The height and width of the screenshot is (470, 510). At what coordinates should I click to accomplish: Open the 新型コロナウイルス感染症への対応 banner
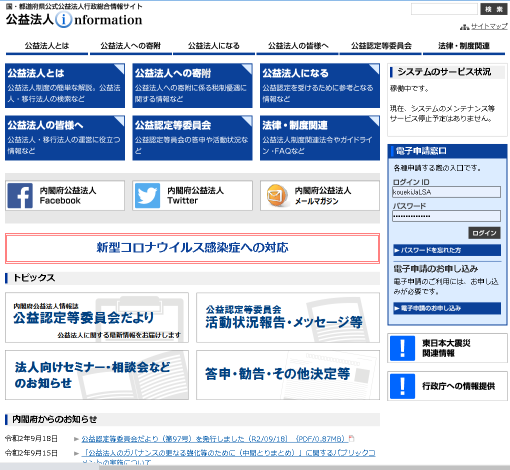pyautogui.click(x=192, y=248)
